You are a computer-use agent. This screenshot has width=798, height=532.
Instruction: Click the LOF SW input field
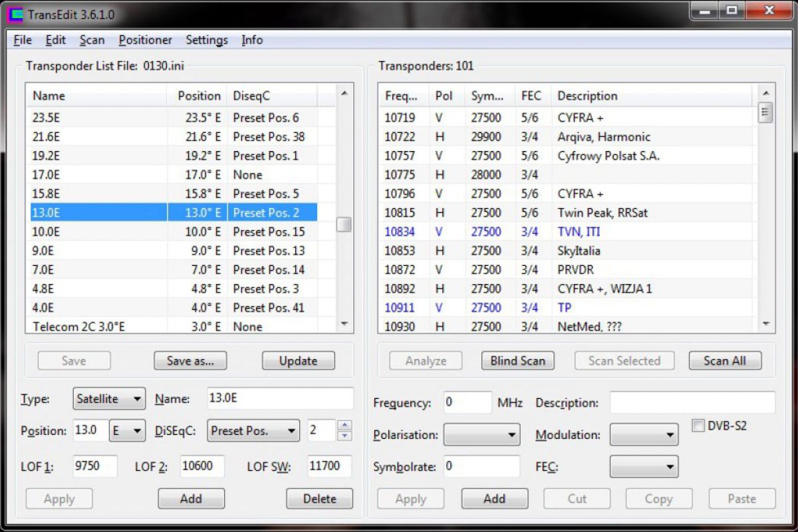pos(329,466)
